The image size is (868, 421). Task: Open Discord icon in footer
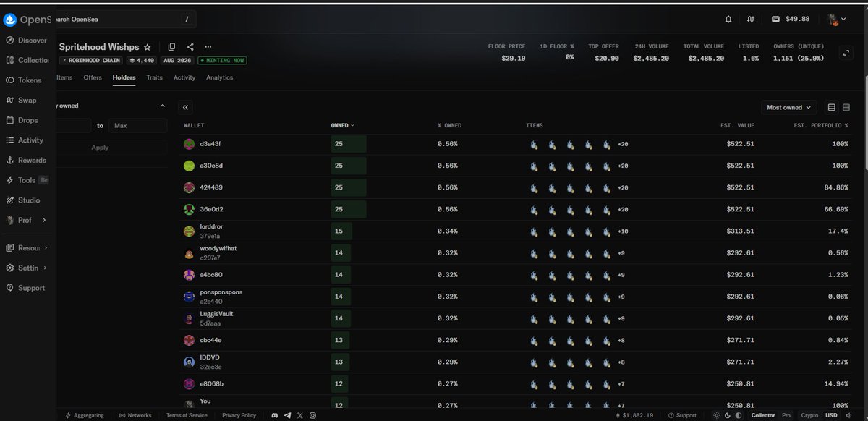(x=274, y=415)
